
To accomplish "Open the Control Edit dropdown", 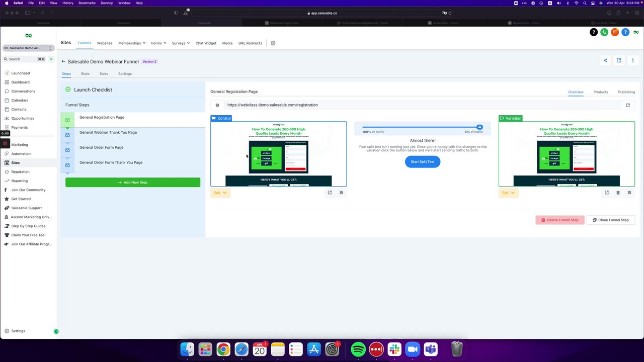I will click(220, 193).
